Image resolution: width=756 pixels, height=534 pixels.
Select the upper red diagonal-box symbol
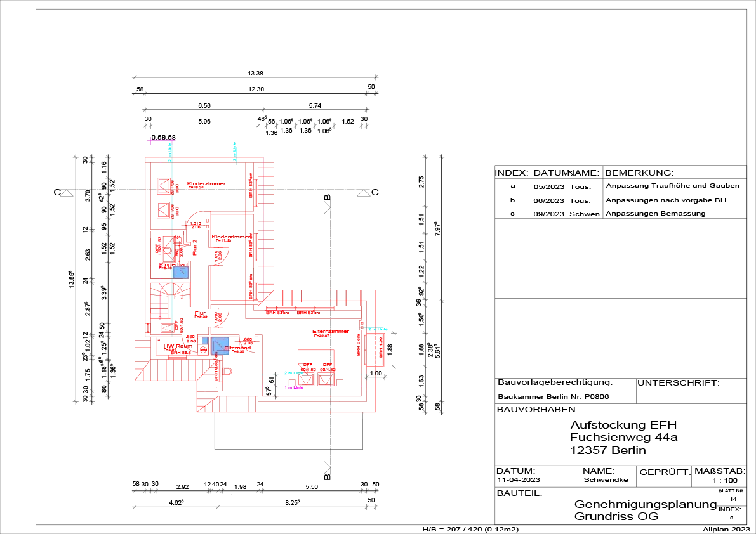[x=165, y=186]
